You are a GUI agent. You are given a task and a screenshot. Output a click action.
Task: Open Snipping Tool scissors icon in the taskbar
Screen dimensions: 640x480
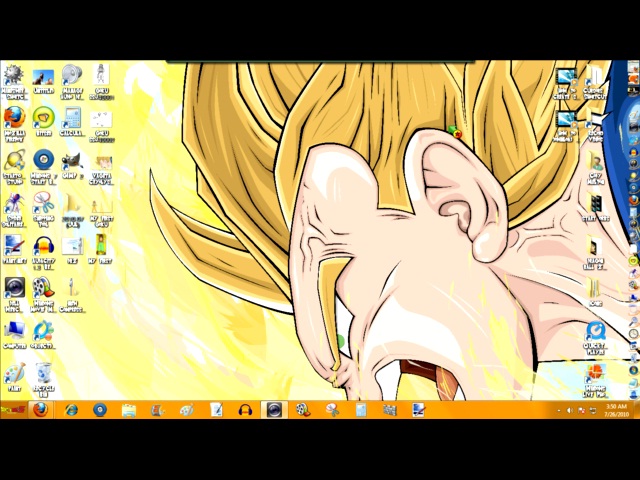pyautogui.click(x=332, y=410)
